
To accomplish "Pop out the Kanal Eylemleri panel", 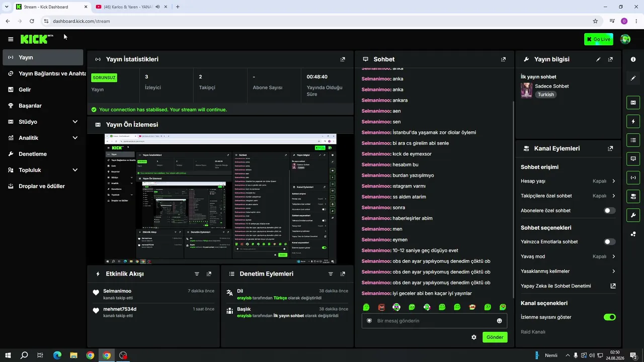I will click(610, 149).
